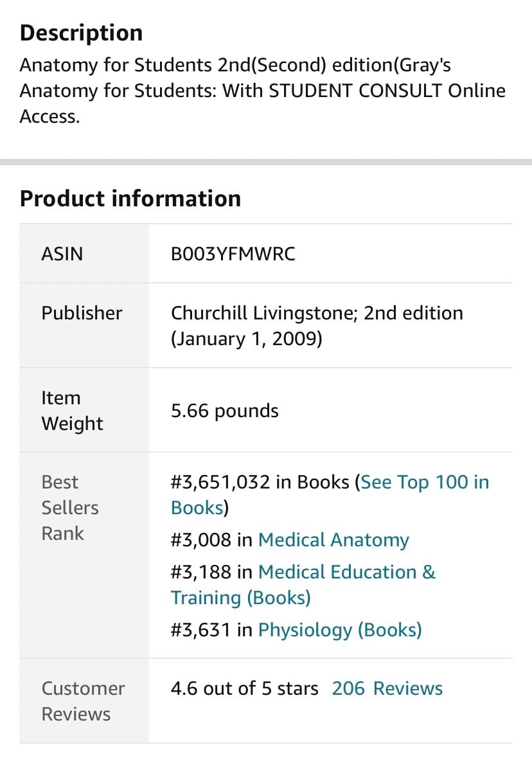The image size is (532, 761).
Task: Select the ASIN value B003YFMWRC
Action: (x=233, y=254)
